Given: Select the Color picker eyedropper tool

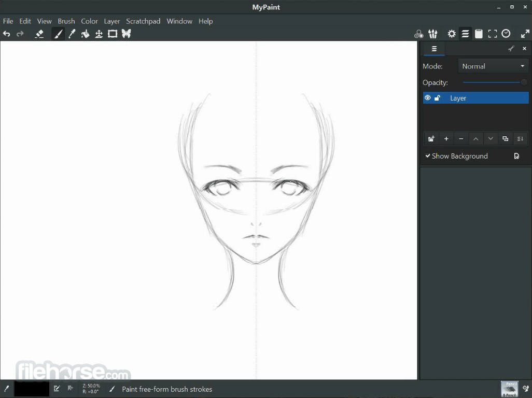Looking at the screenshot, I should (72, 34).
